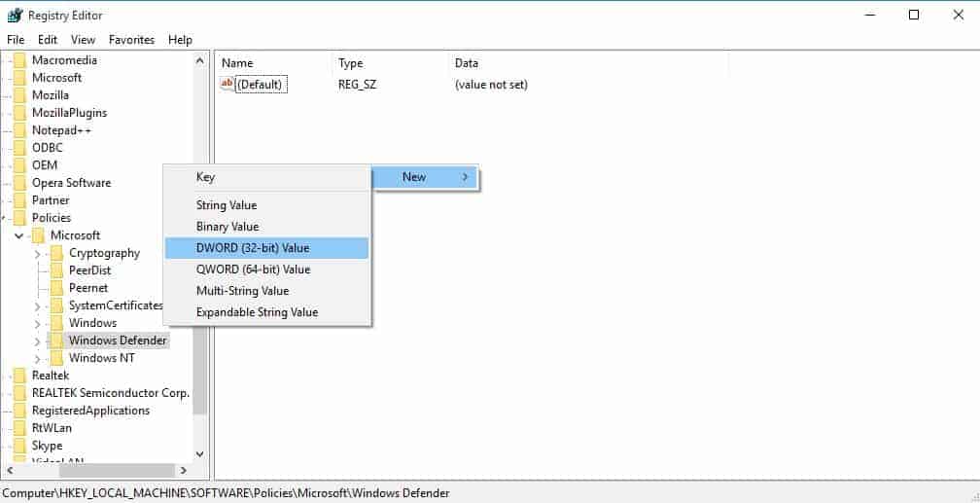Click the (Default) string value icon
This screenshot has width=980, height=503.
[x=228, y=85]
